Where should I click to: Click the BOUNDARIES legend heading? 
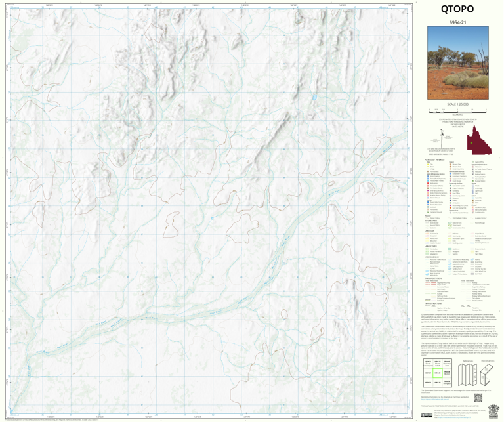[x=430, y=221]
